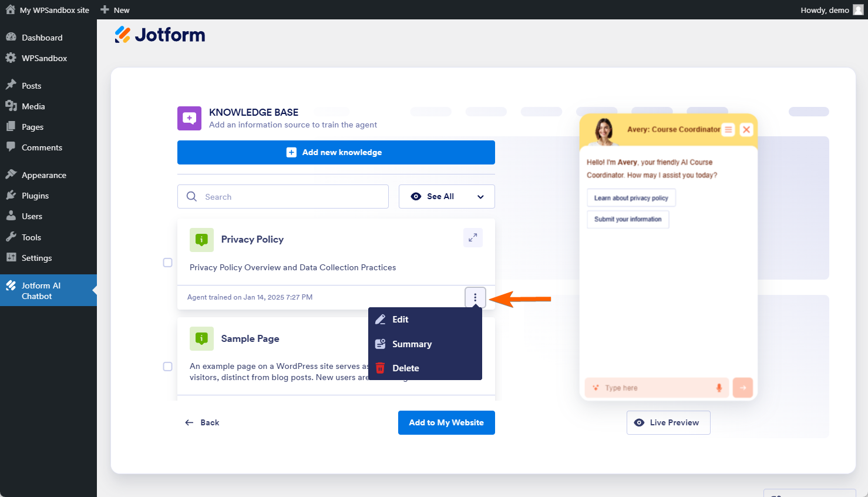Go Back using the Back link

pos(202,422)
